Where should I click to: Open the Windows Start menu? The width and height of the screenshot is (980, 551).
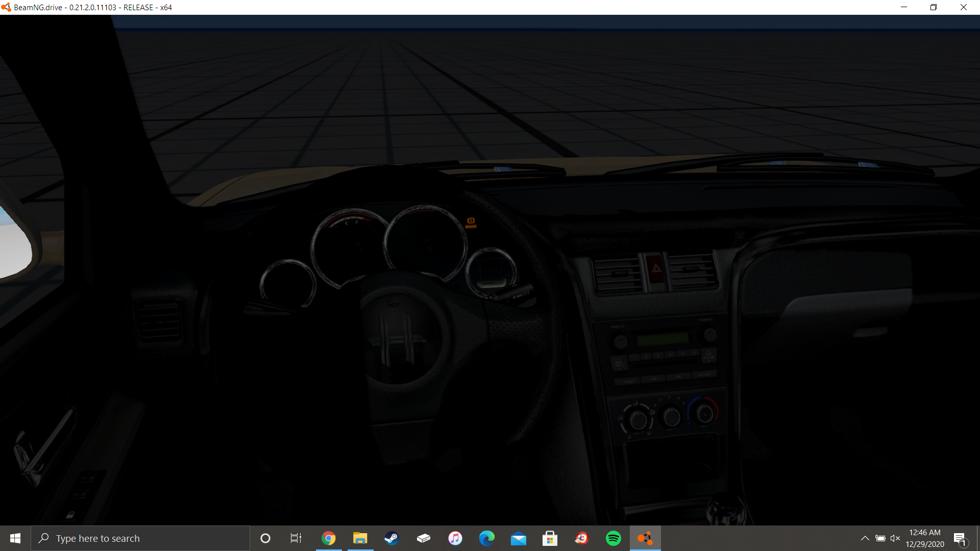tap(15, 538)
